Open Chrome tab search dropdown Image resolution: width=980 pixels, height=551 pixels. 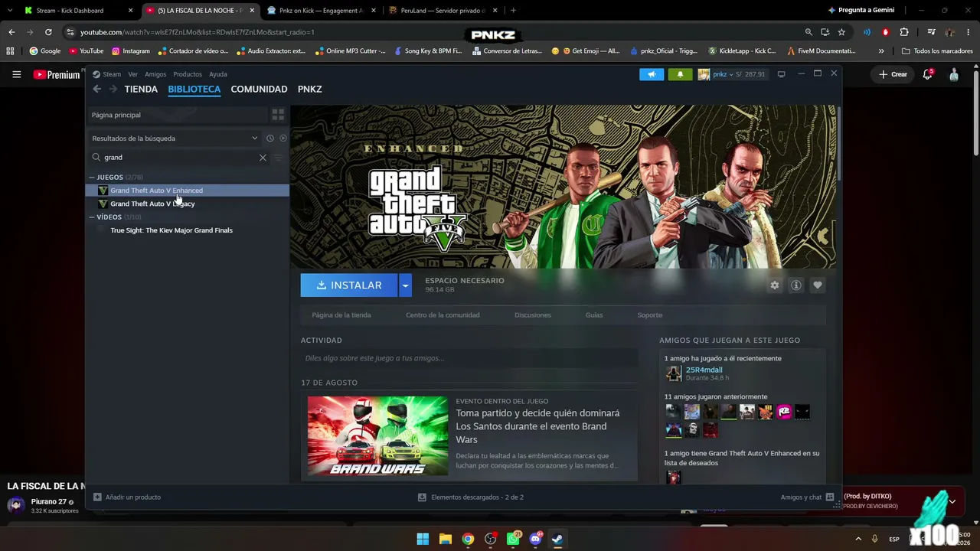10,11
